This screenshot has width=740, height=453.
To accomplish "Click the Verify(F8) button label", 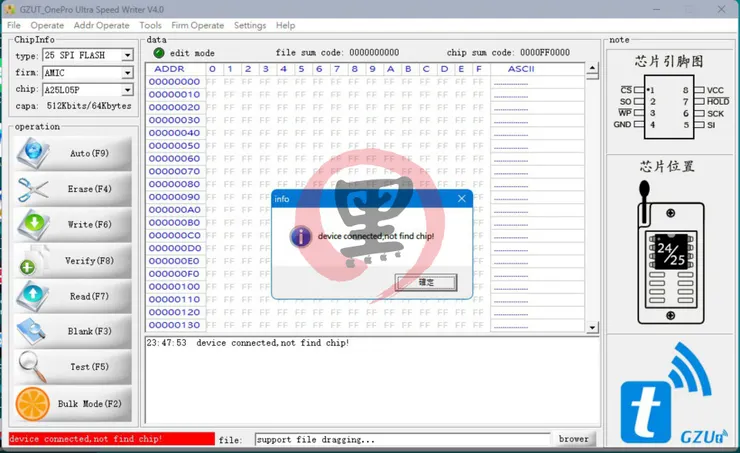I will coord(90,260).
